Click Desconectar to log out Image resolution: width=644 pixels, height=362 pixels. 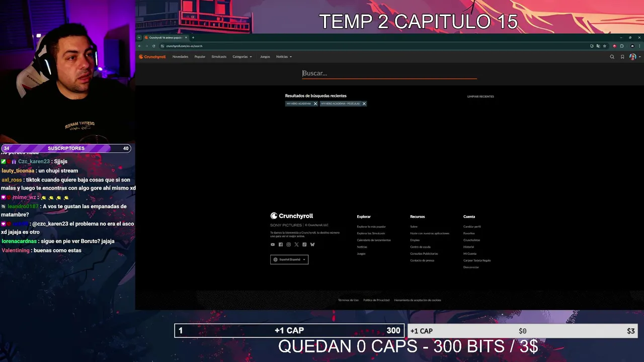click(471, 267)
